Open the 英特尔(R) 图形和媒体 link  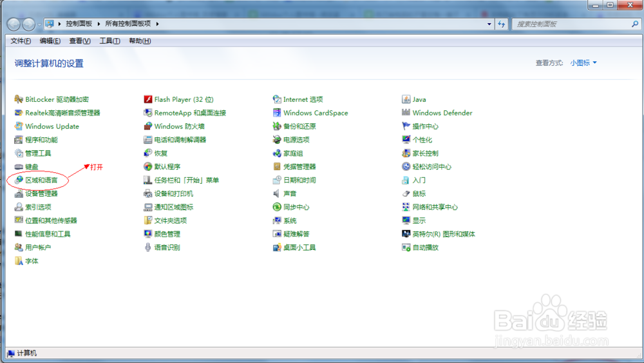pos(444,234)
